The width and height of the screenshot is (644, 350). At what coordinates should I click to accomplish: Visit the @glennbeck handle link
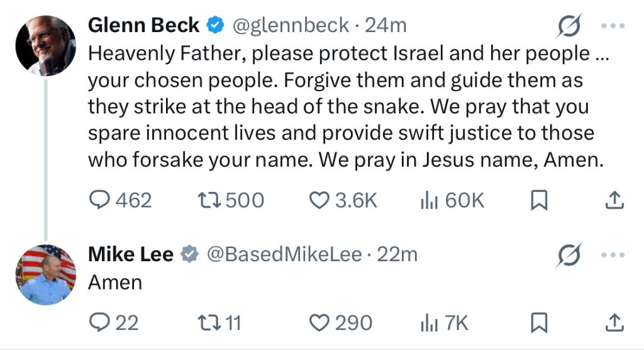coord(291,26)
